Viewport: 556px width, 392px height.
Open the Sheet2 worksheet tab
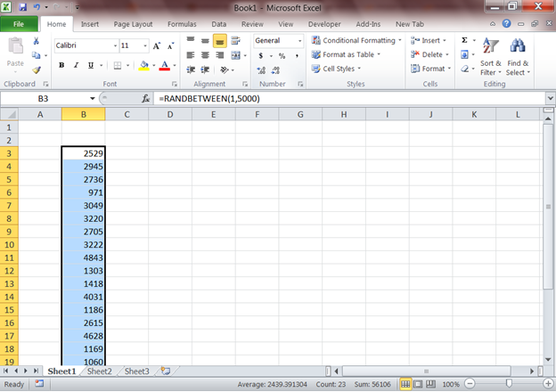tap(99, 372)
